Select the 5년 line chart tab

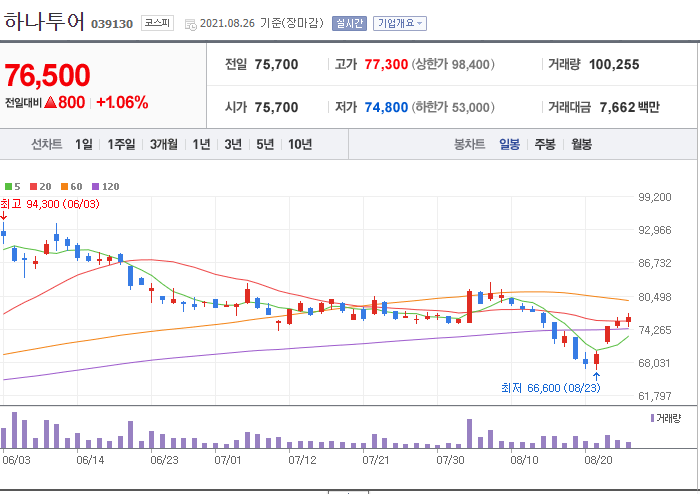[x=265, y=144]
